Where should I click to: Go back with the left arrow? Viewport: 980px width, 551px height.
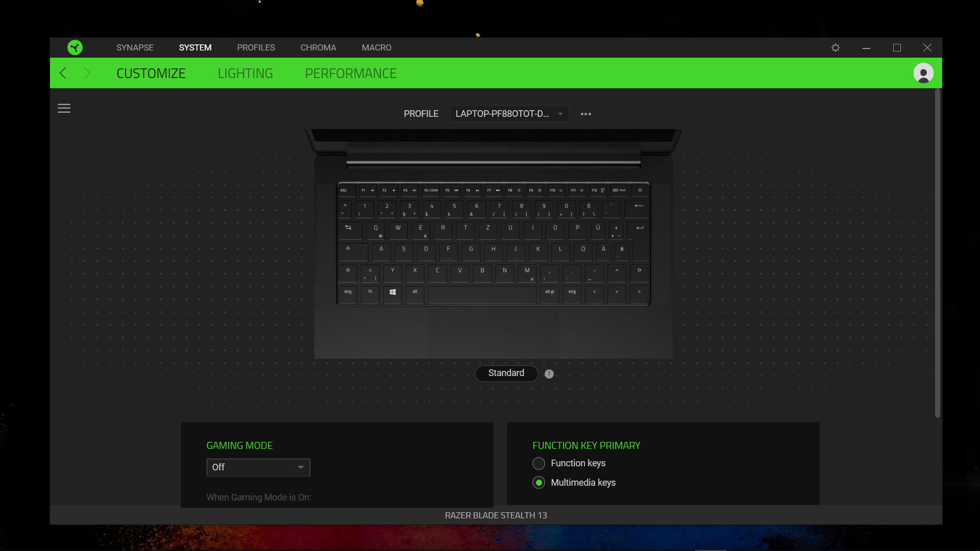(x=63, y=73)
